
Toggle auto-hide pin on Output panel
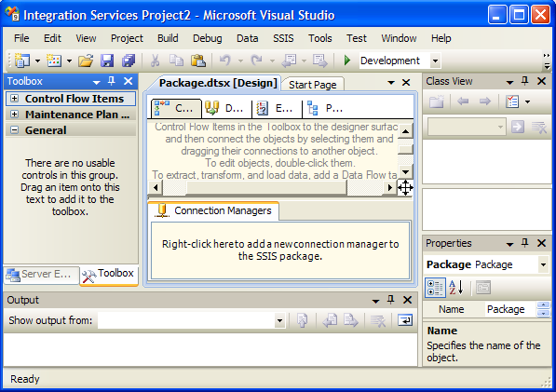click(x=391, y=300)
